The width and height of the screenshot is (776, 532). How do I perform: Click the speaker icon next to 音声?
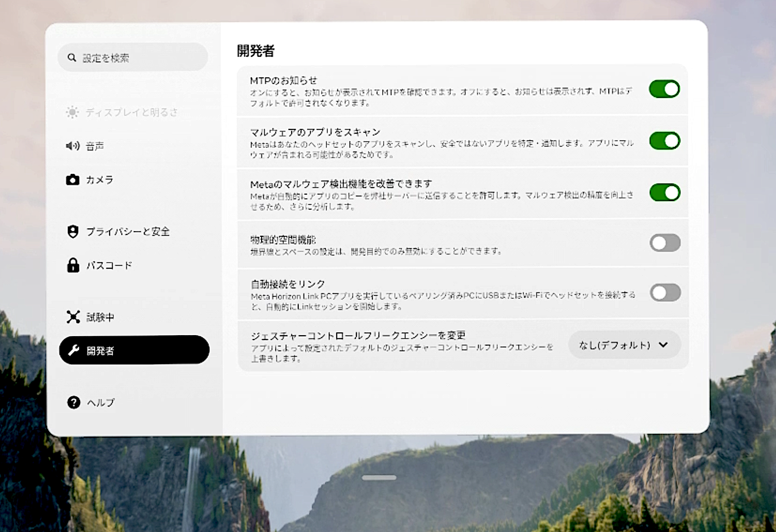[x=72, y=146]
